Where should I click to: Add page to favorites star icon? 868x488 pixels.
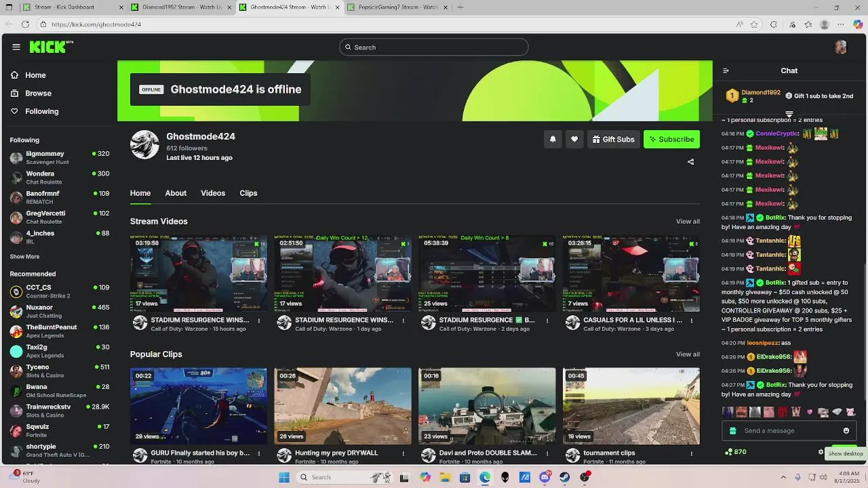(x=754, y=24)
